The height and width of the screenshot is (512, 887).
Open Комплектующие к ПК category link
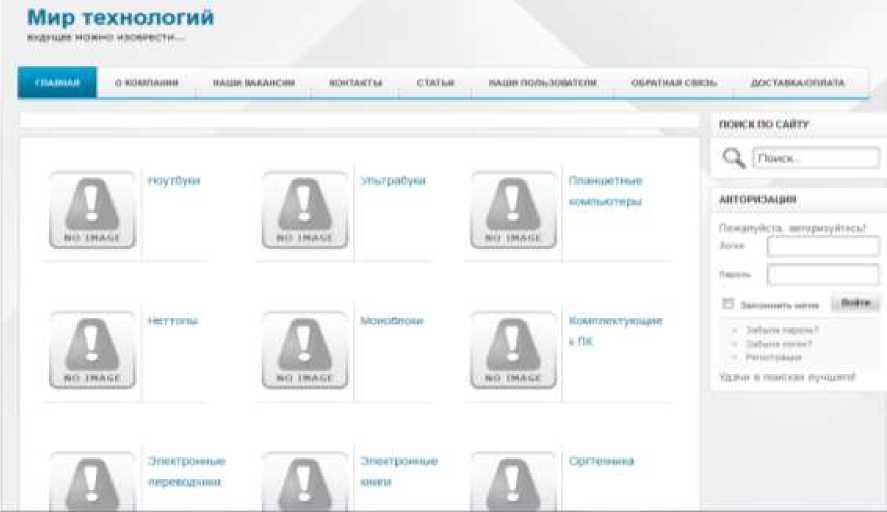pyautogui.click(x=615, y=331)
